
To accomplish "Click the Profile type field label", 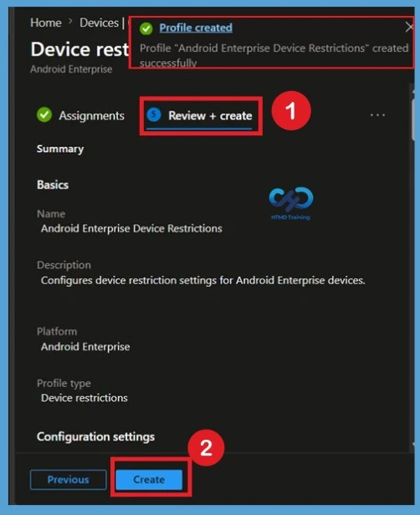I will tap(64, 383).
